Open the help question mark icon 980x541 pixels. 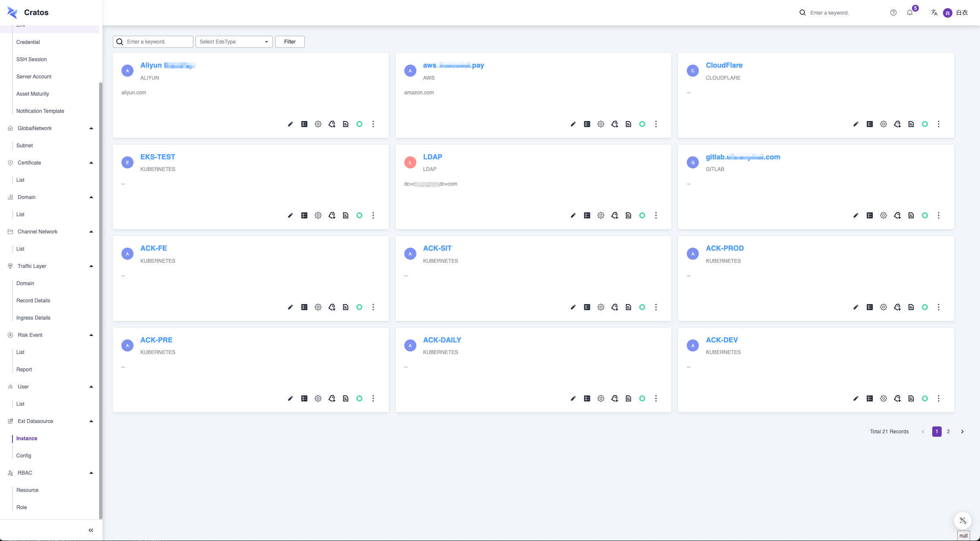(x=893, y=12)
